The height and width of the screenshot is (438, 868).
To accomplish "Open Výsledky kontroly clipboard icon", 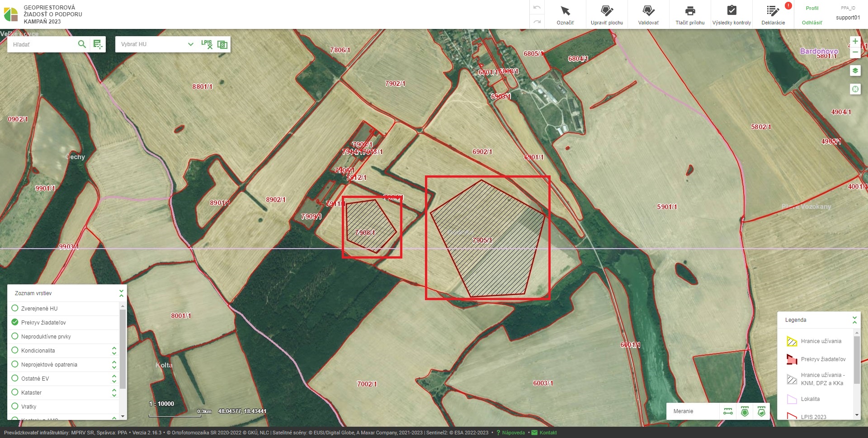I will point(731,10).
